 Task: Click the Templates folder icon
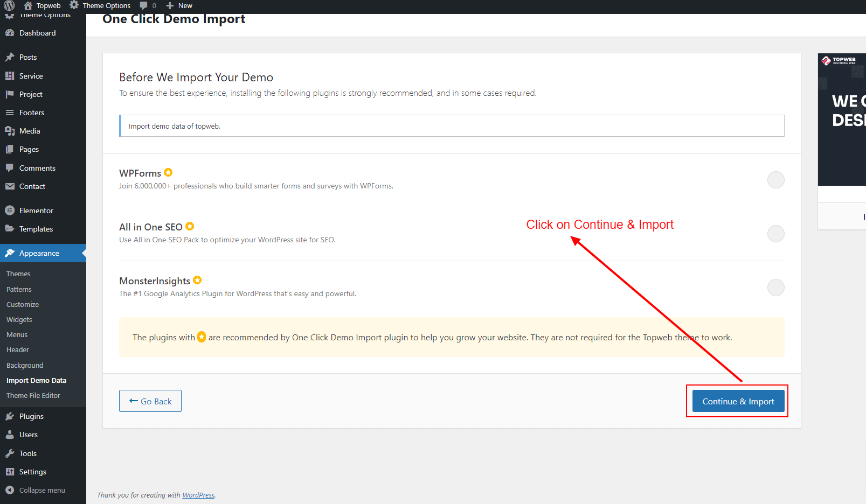pyautogui.click(x=10, y=229)
